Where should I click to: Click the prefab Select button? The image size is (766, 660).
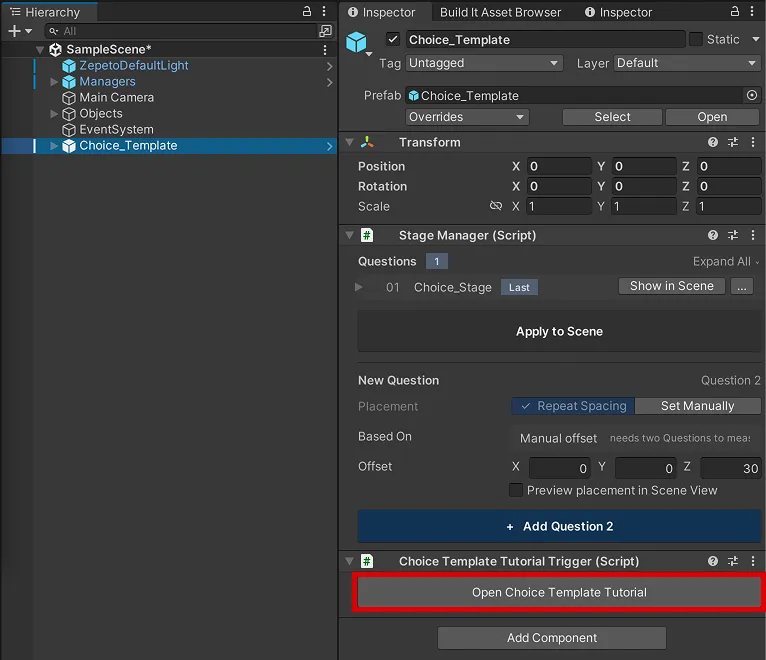pyautogui.click(x=612, y=117)
